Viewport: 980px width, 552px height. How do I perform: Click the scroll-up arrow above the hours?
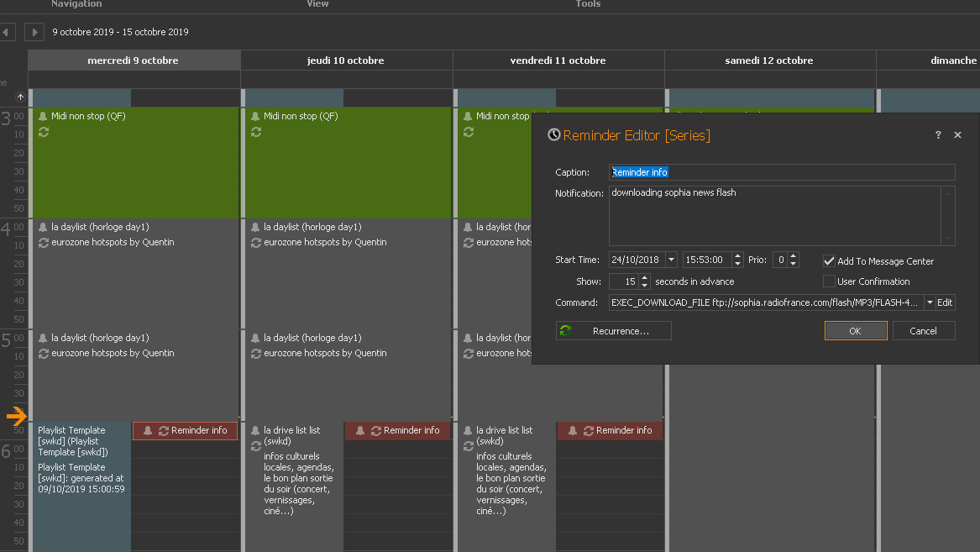pos(20,97)
